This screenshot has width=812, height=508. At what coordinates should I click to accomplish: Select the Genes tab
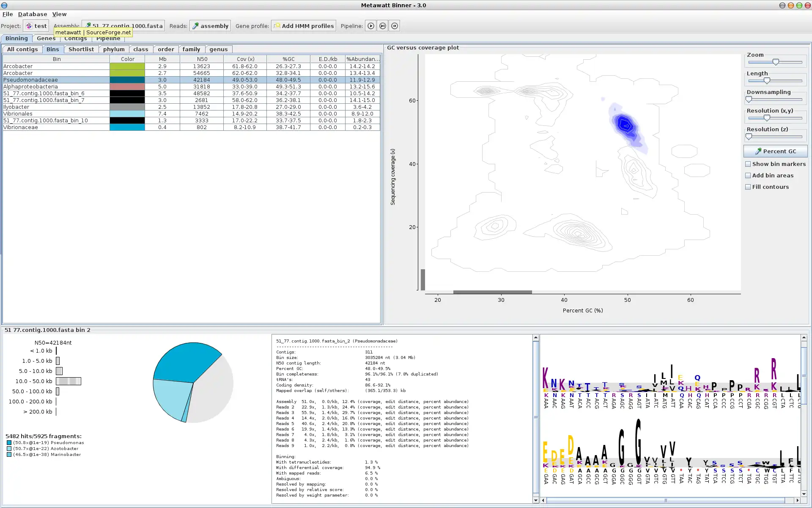pyautogui.click(x=46, y=37)
